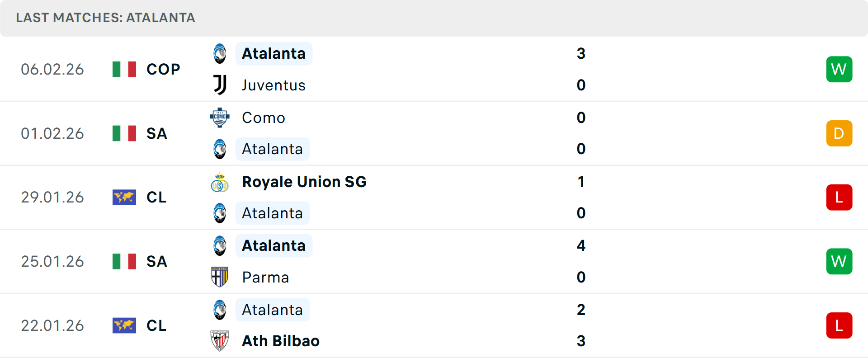
Task: Select the Parma team name
Action: pyautogui.click(x=265, y=277)
